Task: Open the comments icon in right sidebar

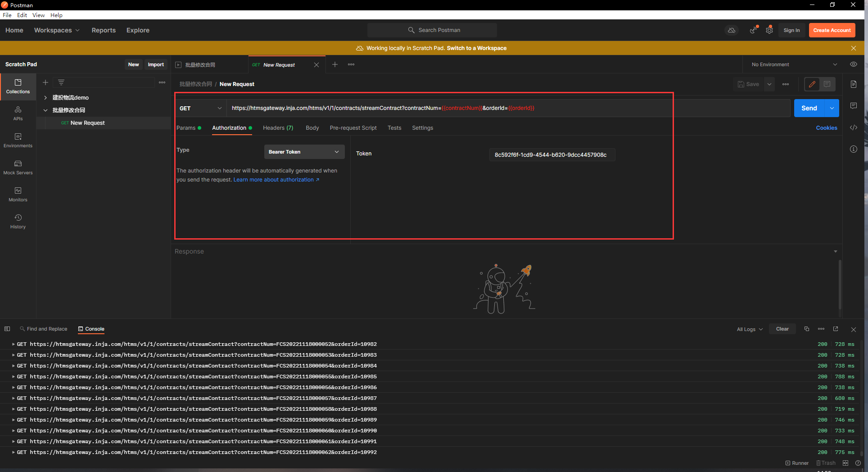Action: pos(854,106)
